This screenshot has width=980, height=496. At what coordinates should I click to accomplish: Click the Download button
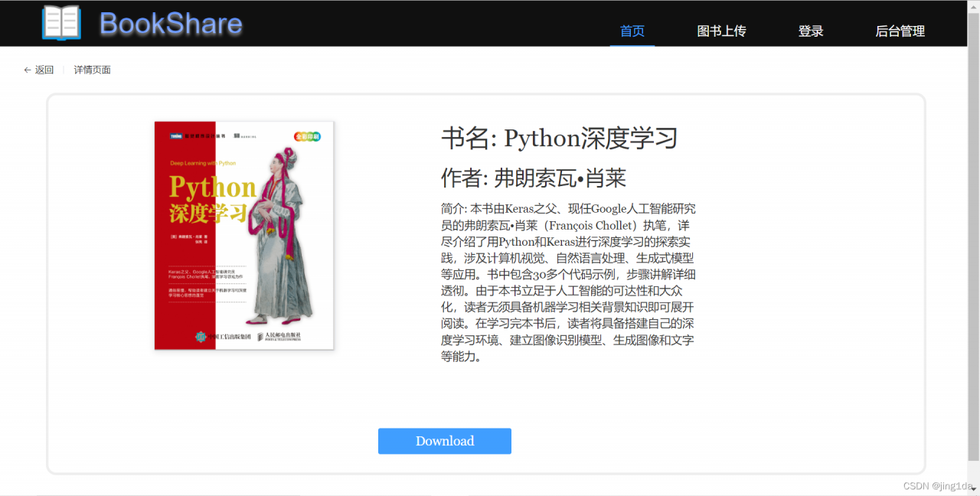tap(445, 441)
